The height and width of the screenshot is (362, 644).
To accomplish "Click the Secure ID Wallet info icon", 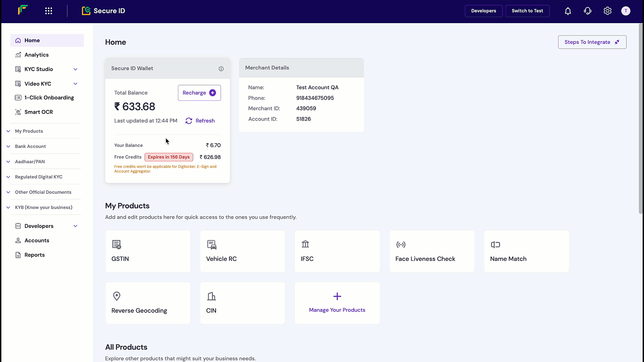I will [x=221, y=69].
